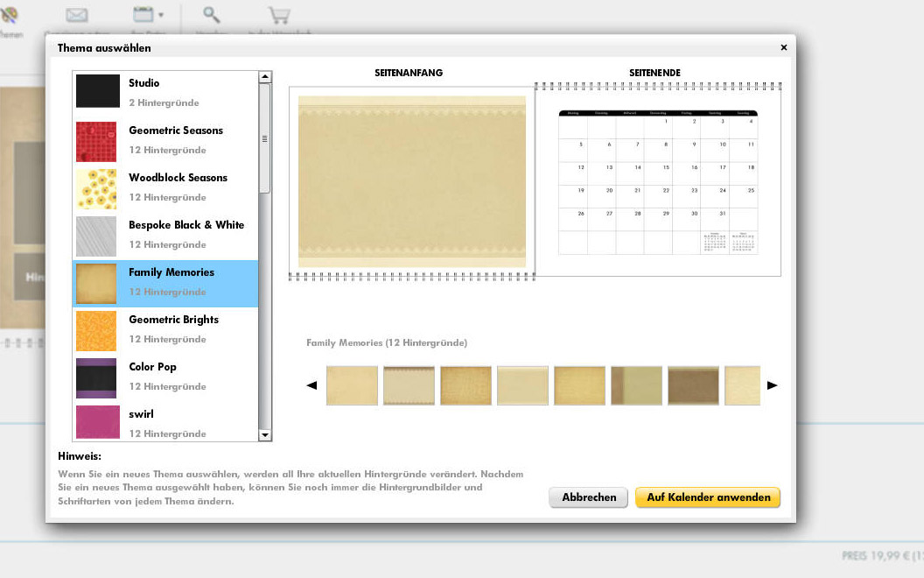
Task: Click the shopping cart icon
Action: pyautogui.click(x=279, y=15)
